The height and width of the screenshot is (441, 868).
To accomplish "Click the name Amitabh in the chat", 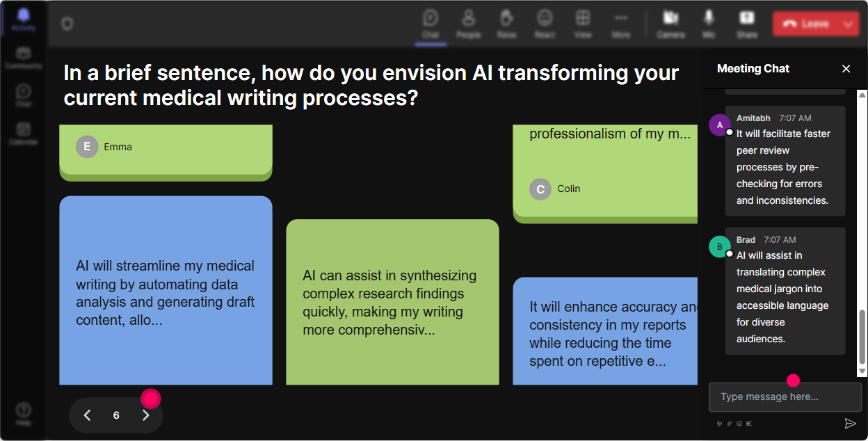I will tap(753, 118).
